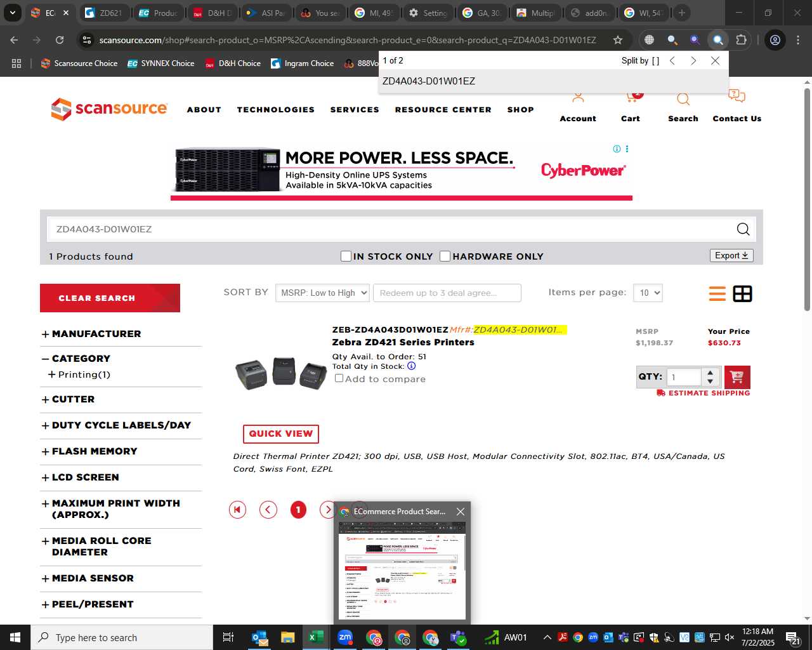The image size is (812, 650).
Task: Open the Ingram Choice bookmark
Action: coord(302,63)
